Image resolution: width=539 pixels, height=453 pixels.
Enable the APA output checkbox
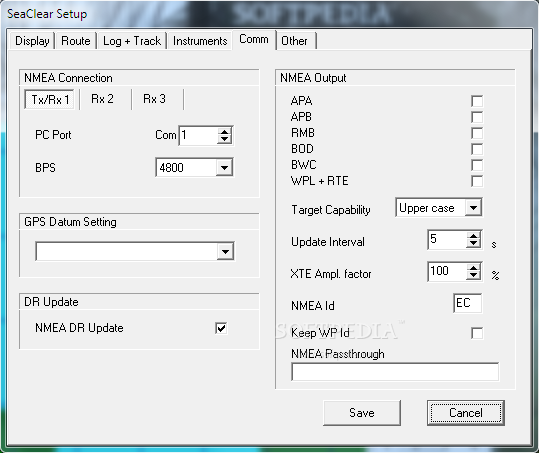(477, 101)
